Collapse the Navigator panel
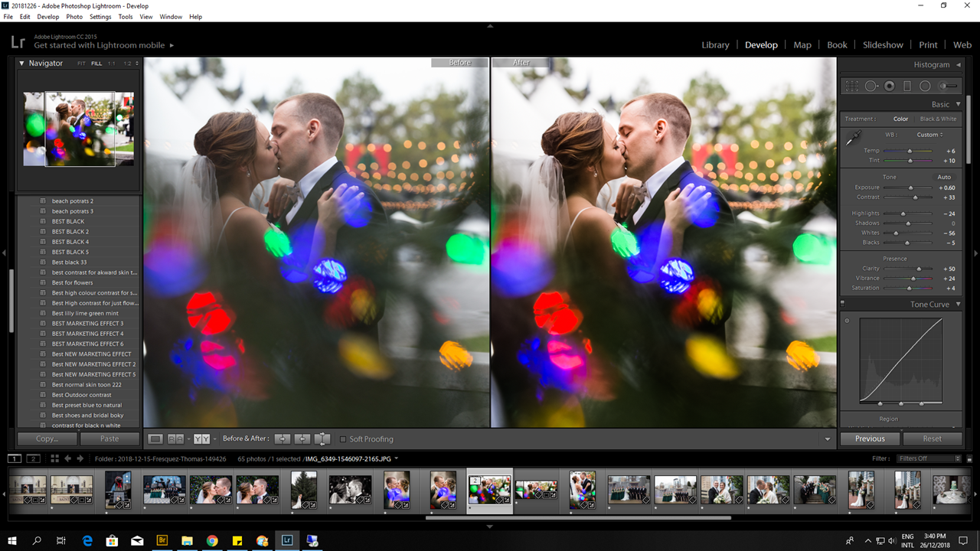This screenshot has height=551, width=980. click(21, 64)
